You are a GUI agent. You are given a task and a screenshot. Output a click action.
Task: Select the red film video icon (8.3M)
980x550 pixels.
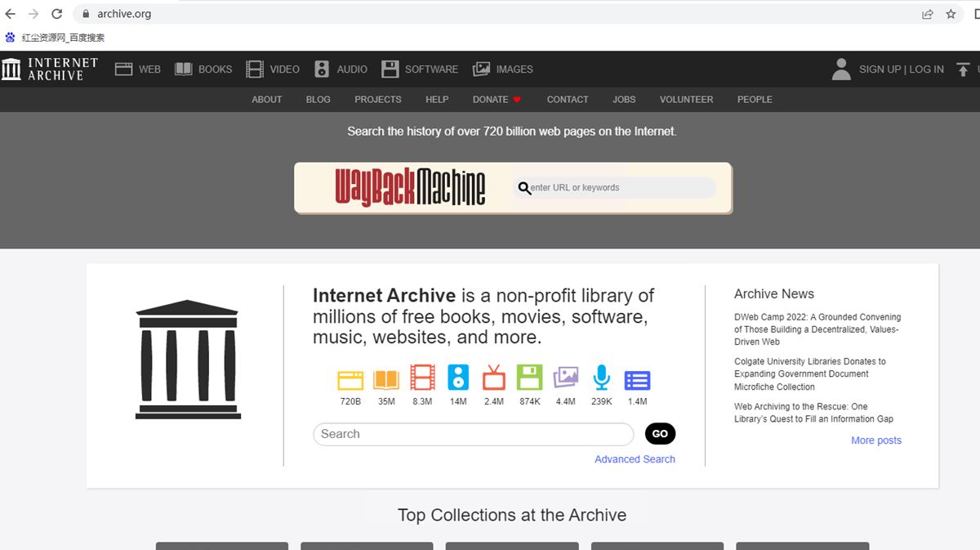point(422,378)
